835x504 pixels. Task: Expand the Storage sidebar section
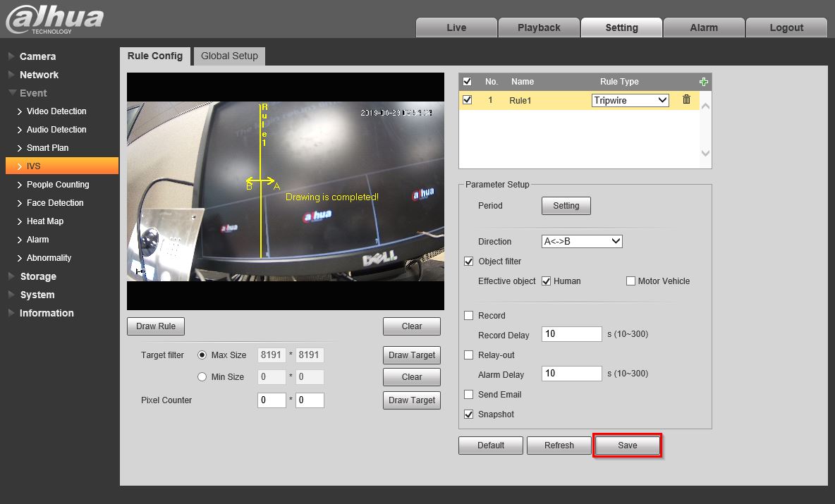point(37,276)
